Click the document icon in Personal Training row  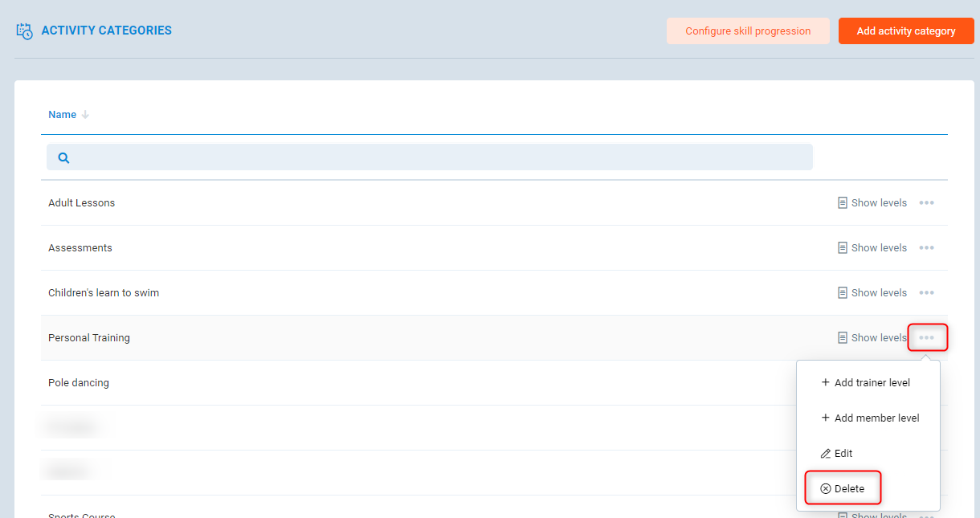point(843,338)
